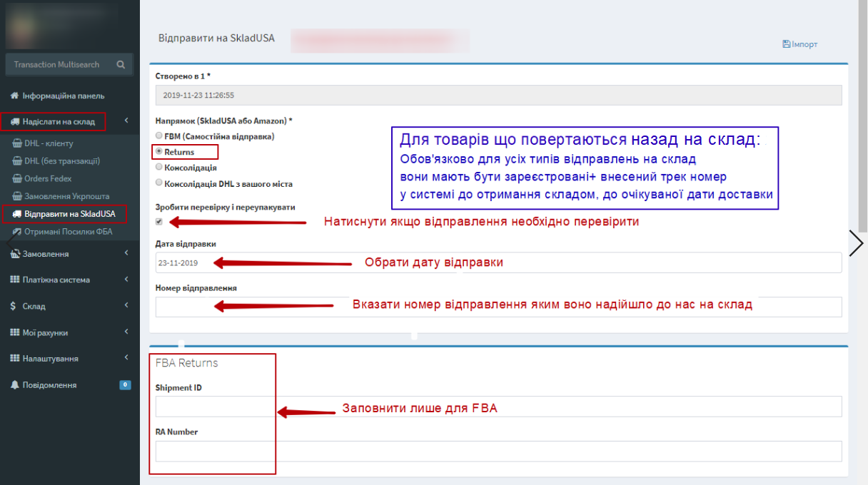The height and width of the screenshot is (485, 868).
Task: Click the Імпорт link
Action: coord(804,44)
